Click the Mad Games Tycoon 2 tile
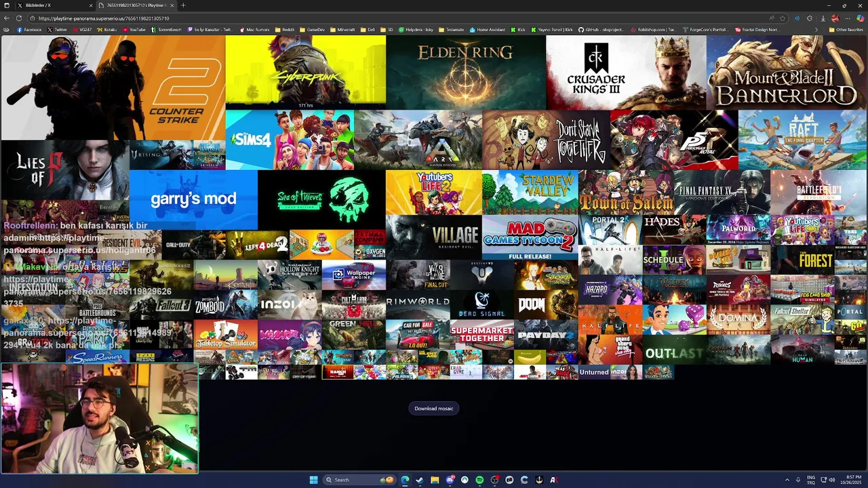Image resolution: width=868 pixels, height=488 pixels. [530, 237]
